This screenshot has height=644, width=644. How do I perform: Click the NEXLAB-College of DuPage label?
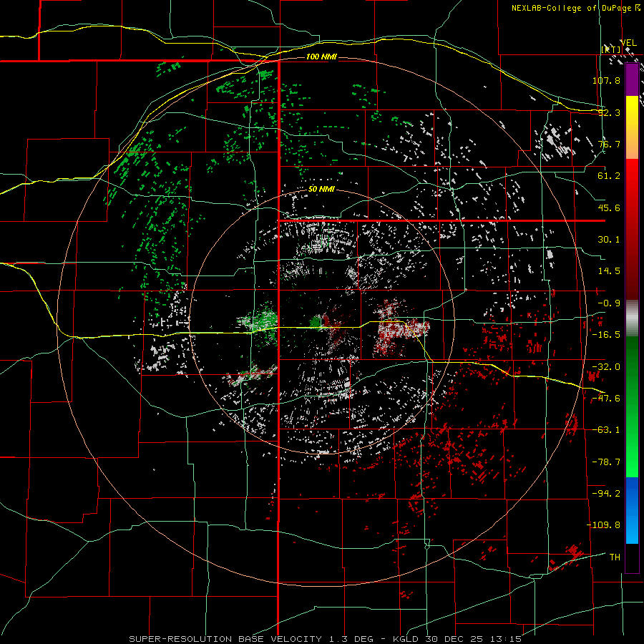(572, 8)
